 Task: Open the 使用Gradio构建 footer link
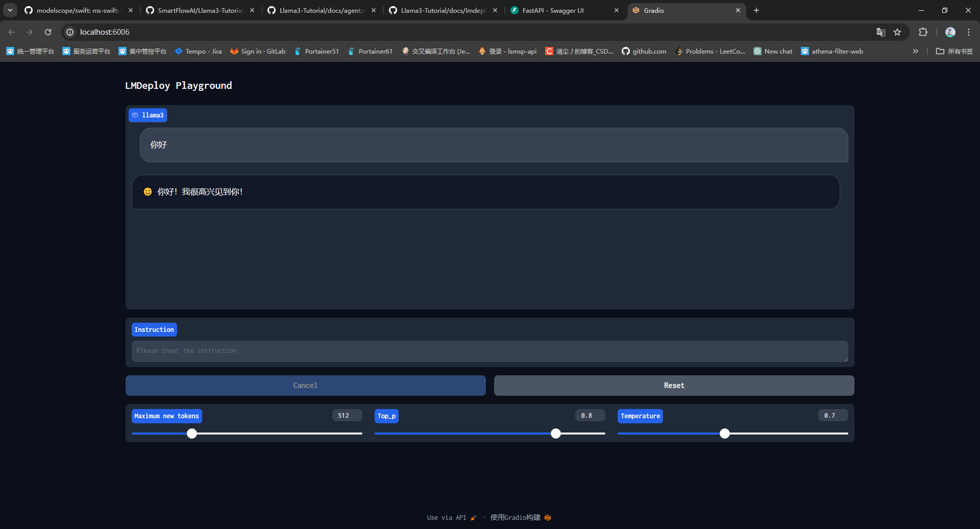(x=521, y=518)
